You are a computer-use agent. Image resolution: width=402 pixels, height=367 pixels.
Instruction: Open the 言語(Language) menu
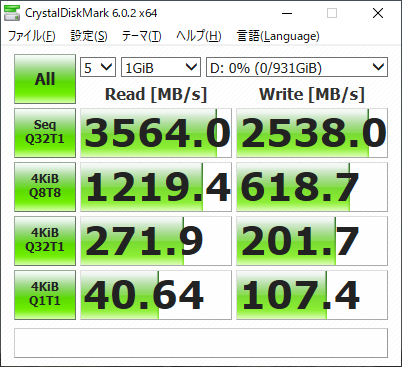click(x=278, y=36)
